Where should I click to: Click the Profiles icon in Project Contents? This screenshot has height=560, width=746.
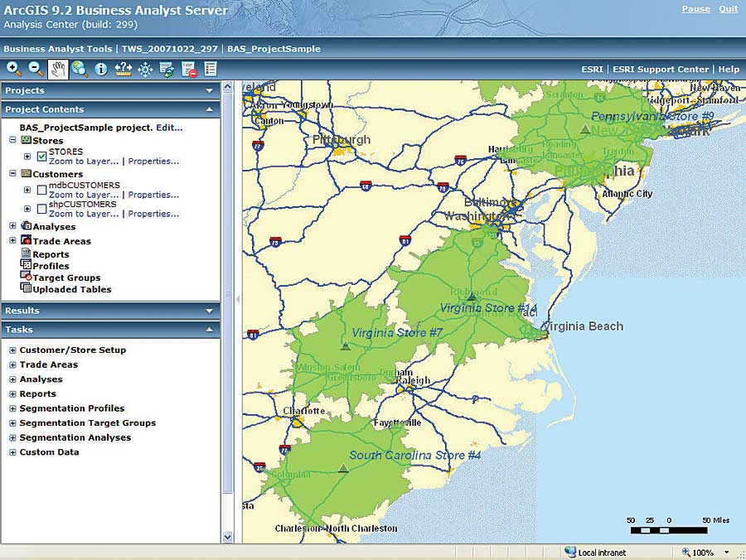26,265
